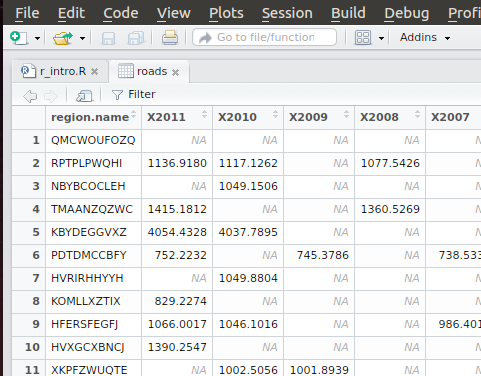The height and width of the screenshot is (376, 481).
Task: Open the Addins dropdown
Action: (425, 37)
